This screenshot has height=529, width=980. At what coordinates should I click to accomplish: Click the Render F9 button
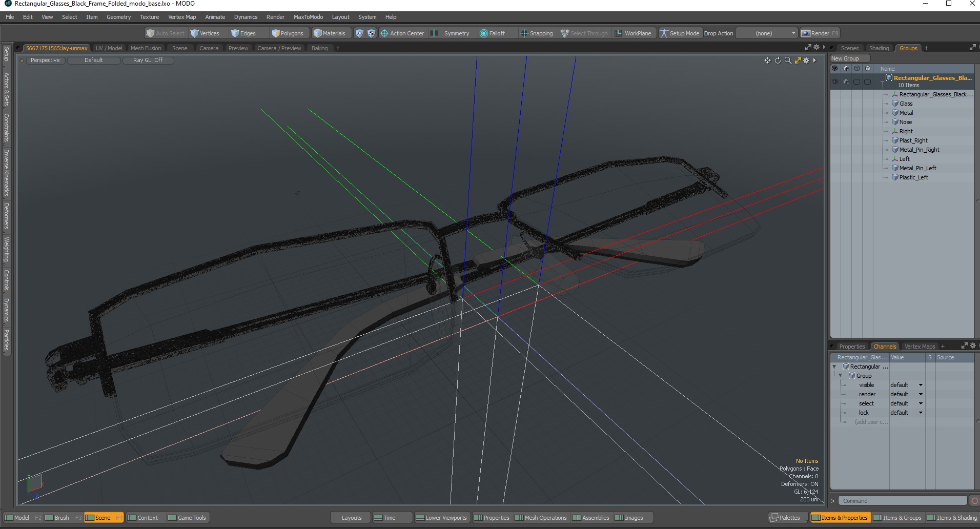820,33
